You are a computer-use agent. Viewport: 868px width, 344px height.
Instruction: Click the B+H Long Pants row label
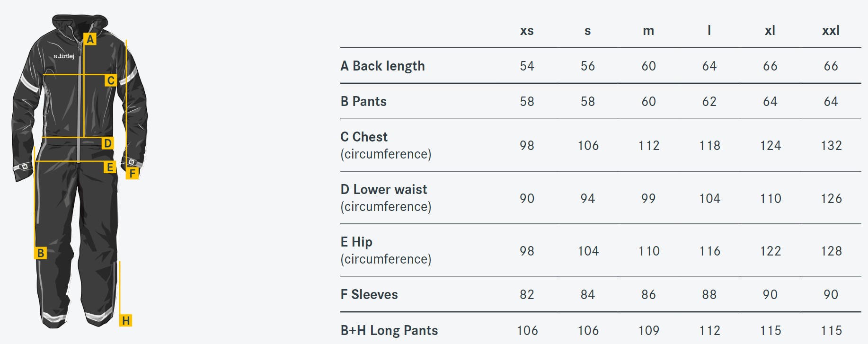click(x=389, y=330)
